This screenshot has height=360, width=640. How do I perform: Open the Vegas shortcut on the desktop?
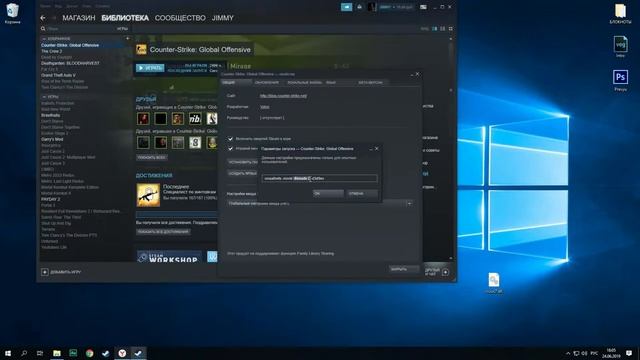(620, 47)
